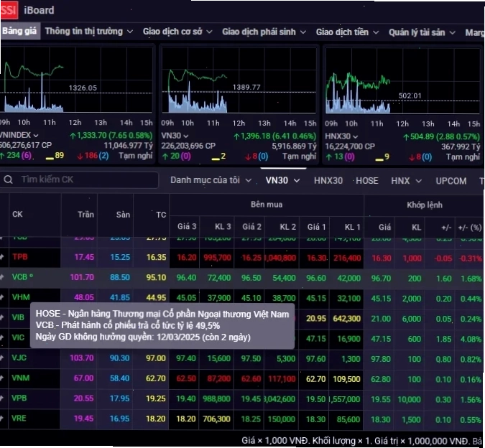
Task: Open VIC stock symbol
Action: click(18, 337)
